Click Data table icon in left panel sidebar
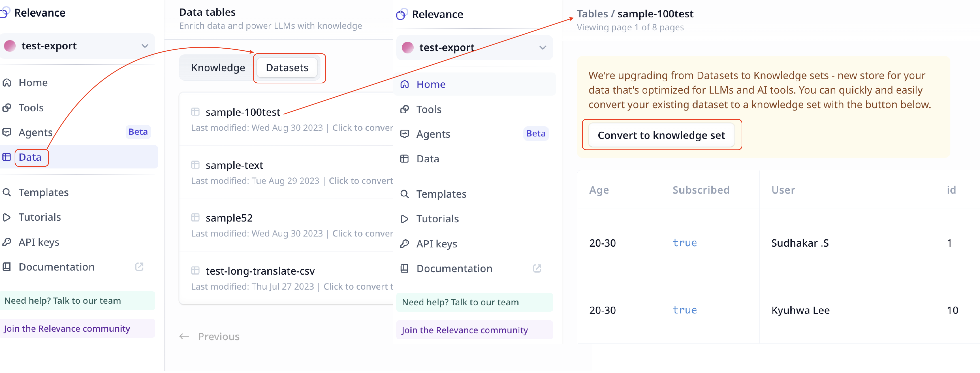Viewport: 980px width, 373px height. (7, 157)
